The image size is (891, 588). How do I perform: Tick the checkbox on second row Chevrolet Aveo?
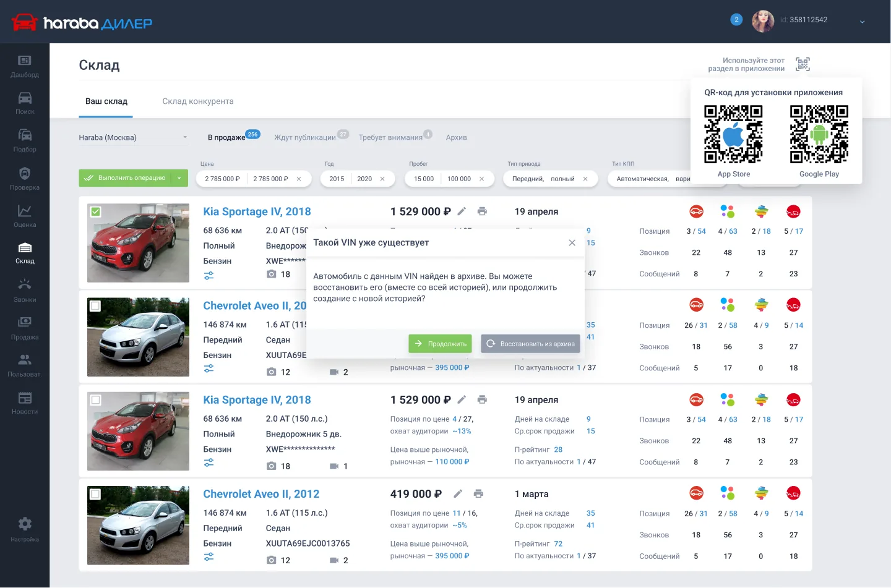95,306
